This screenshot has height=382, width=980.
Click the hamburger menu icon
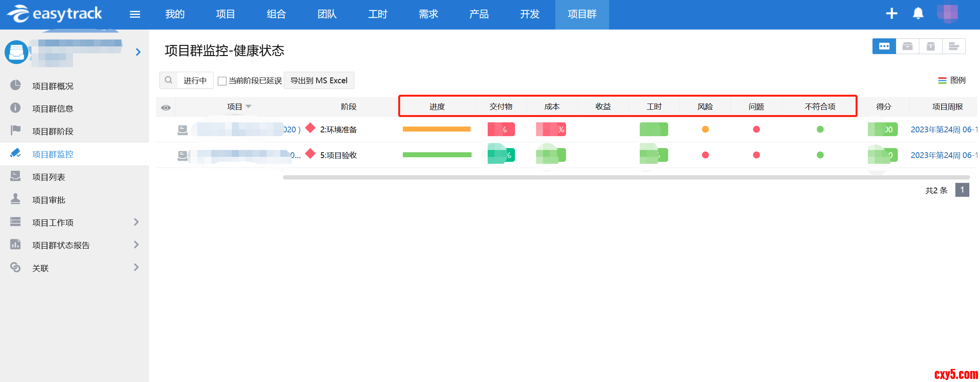[135, 15]
